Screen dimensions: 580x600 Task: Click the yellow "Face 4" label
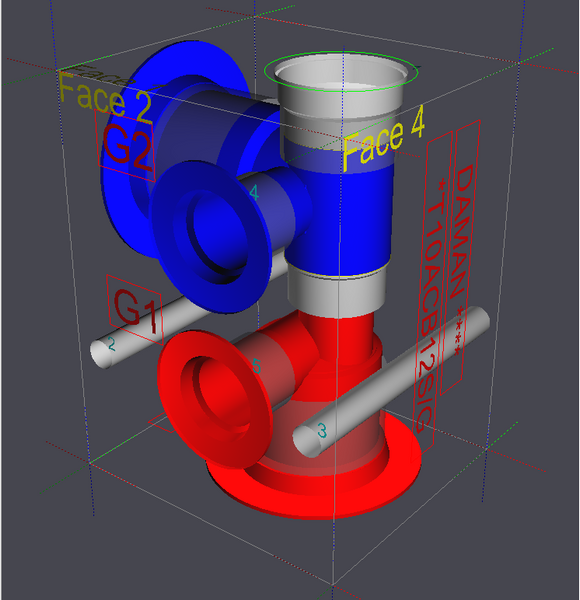383,139
